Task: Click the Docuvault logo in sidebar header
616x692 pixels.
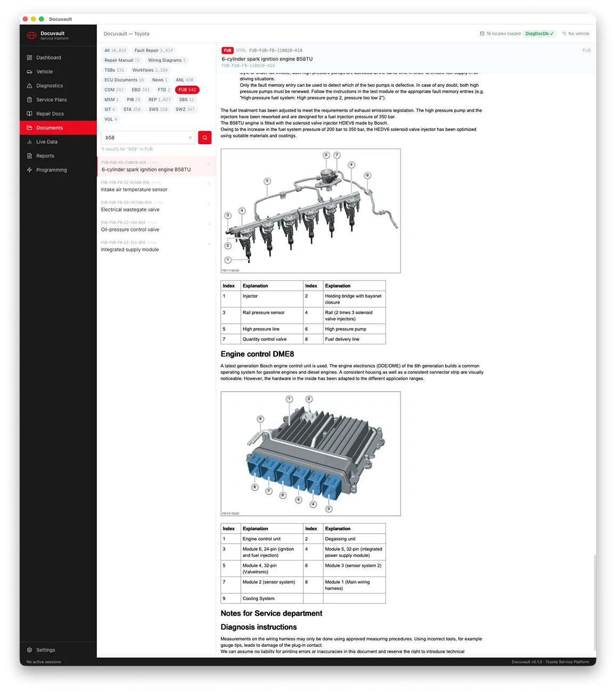Action: pyautogui.click(x=31, y=36)
